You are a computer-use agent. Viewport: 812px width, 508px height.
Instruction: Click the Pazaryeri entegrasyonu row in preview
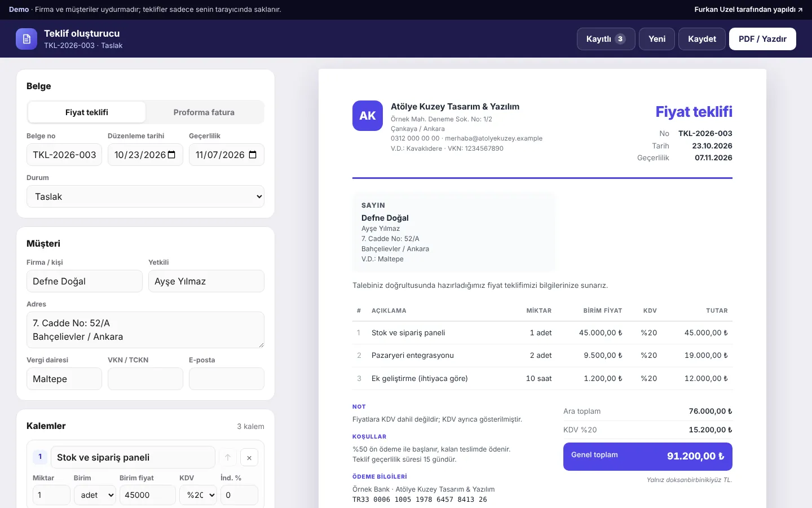click(542, 356)
